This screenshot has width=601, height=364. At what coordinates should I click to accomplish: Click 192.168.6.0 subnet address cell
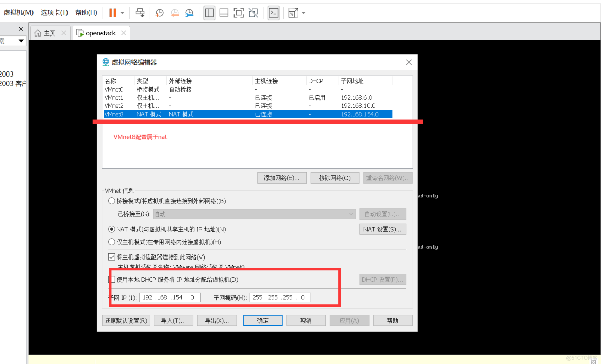coord(356,98)
